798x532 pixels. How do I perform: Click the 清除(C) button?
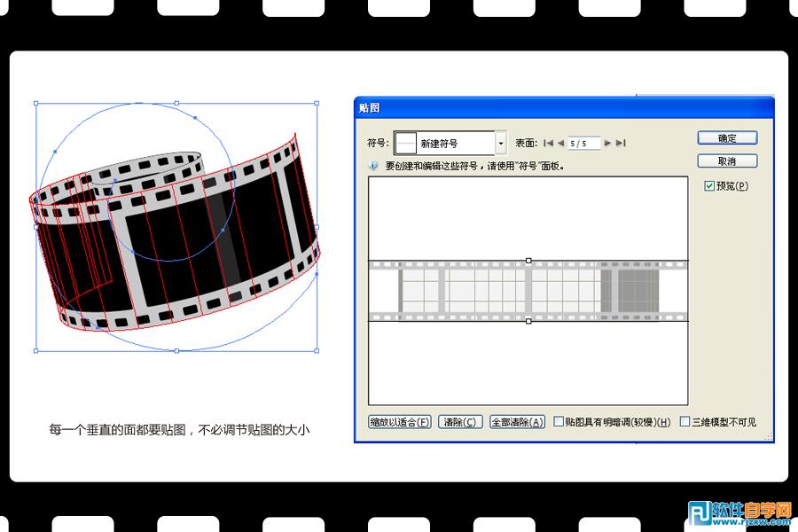pyautogui.click(x=460, y=422)
